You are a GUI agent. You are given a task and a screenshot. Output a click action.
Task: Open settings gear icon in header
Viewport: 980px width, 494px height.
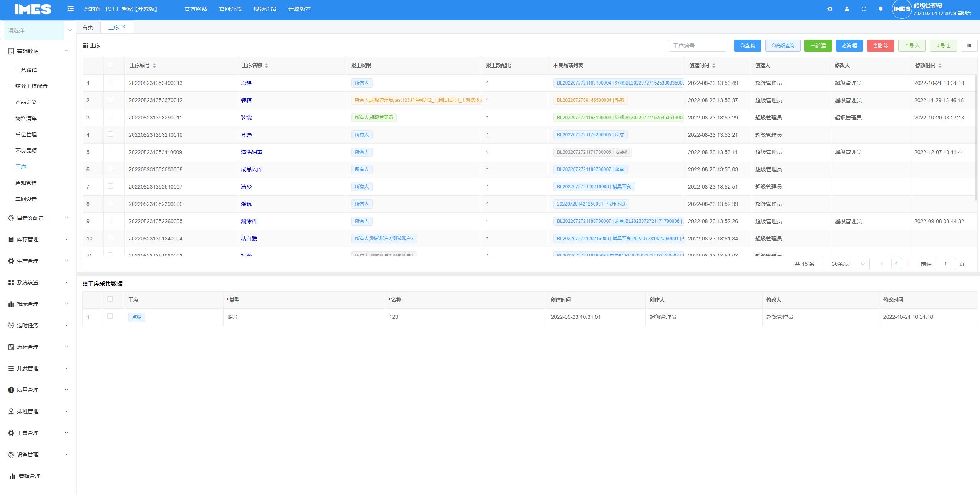[830, 9]
